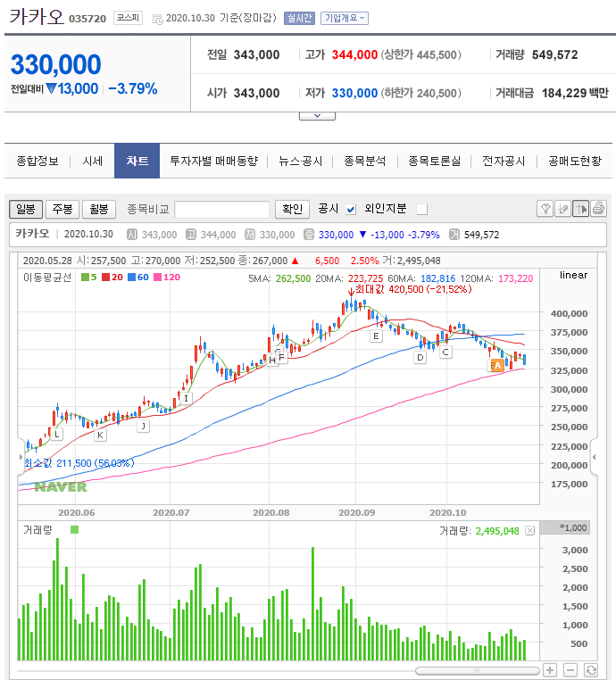Zoom in chart with plus button
The height and width of the screenshot is (680, 616).
coord(550,670)
